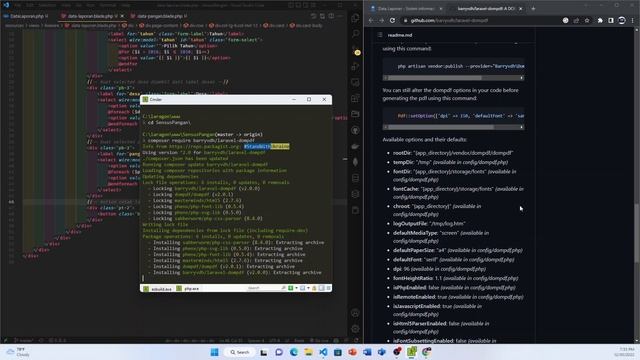This screenshot has height=360, width=640.
Task: Open Chrome three-dot menu
Action: [633, 20]
